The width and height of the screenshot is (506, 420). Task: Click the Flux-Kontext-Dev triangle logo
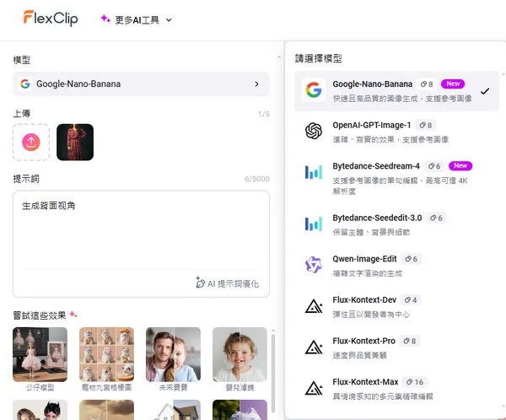coord(314,306)
